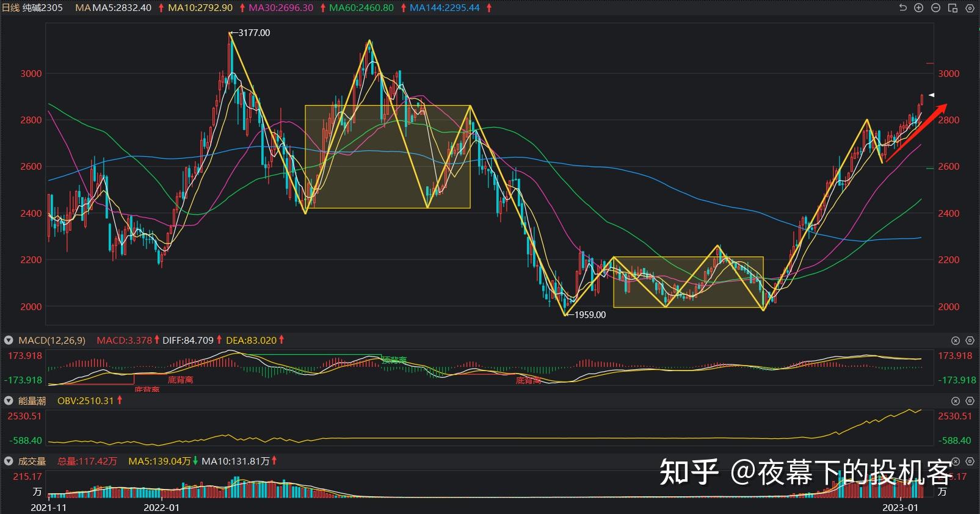Zoom in the chart with the plus icon

pos(919,8)
